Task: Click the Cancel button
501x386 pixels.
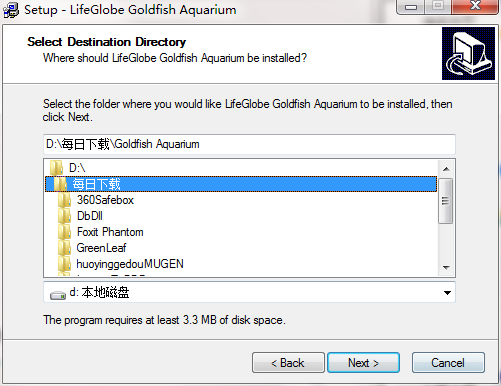Action: (448, 362)
